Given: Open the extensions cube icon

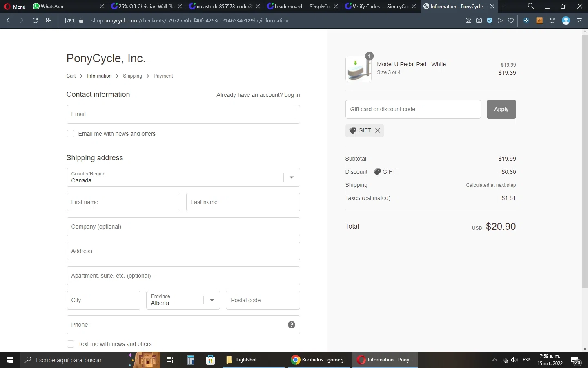Looking at the screenshot, I should pyautogui.click(x=552, y=20).
